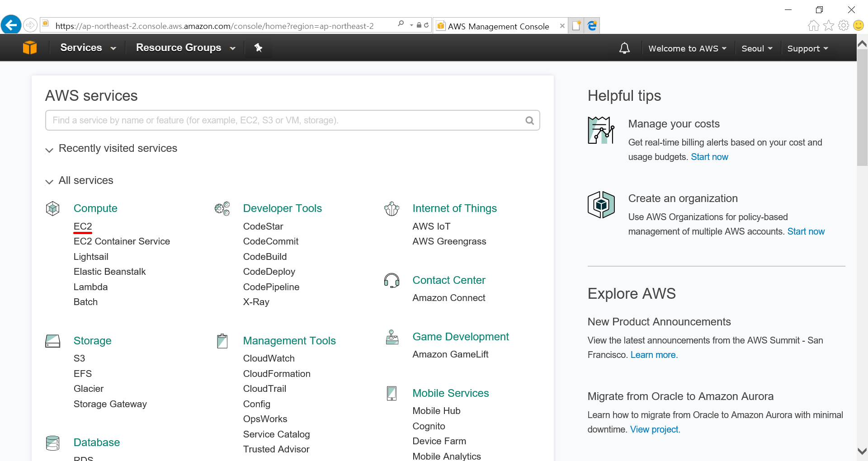Open the Developer Tools category heading
Viewport: 868px width, 461px height.
tap(282, 208)
